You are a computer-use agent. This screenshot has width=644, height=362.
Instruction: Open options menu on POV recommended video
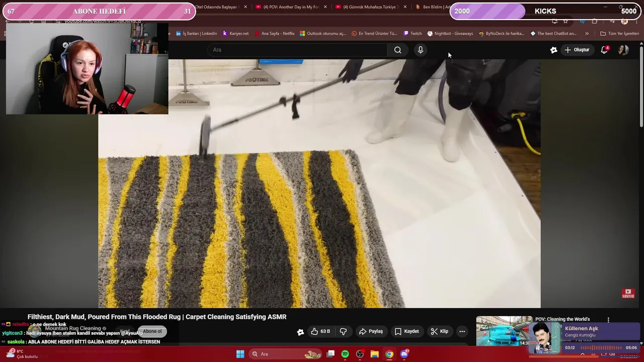coord(608,320)
